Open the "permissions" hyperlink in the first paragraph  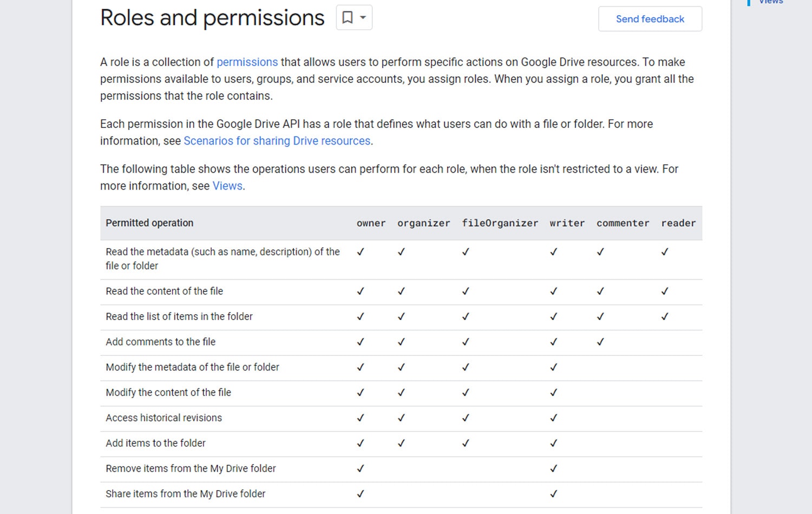[247, 62]
